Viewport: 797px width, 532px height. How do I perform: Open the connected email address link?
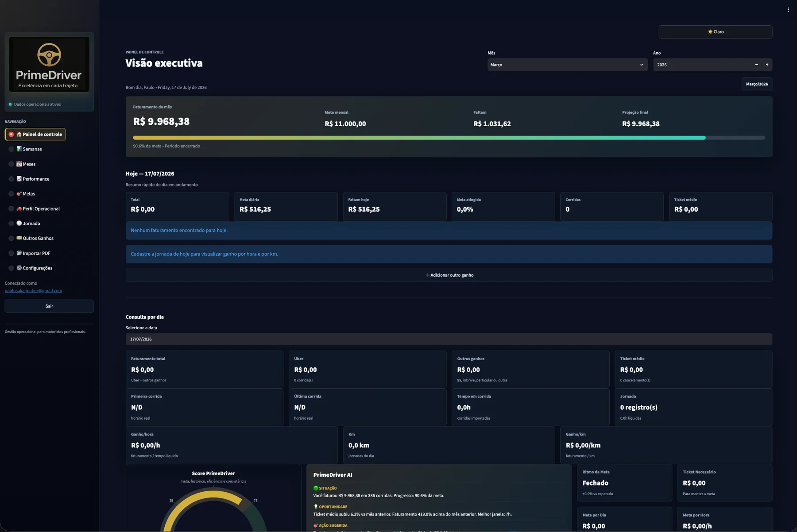pos(33,291)
